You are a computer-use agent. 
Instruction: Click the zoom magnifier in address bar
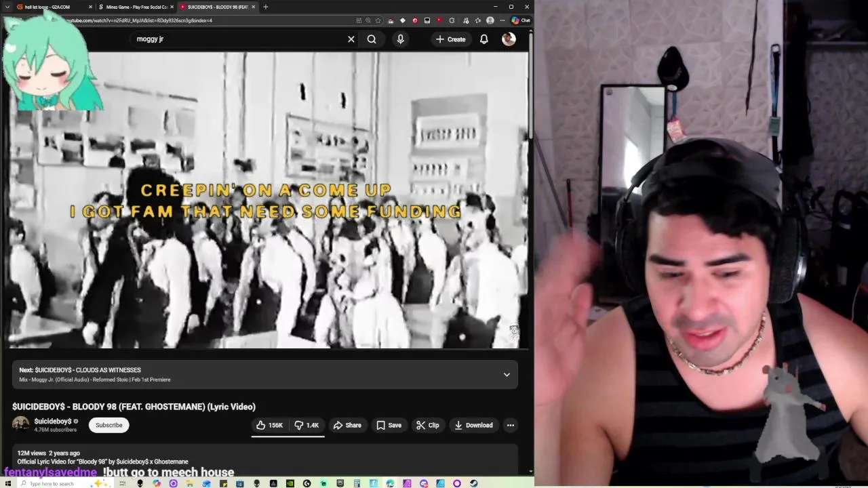point(368,20)
